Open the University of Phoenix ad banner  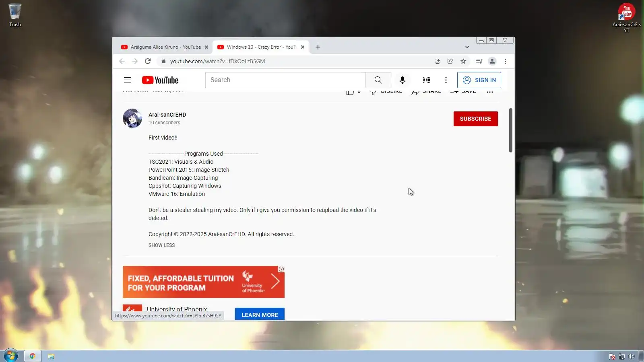pyautogui.click(x=204, y=282)
